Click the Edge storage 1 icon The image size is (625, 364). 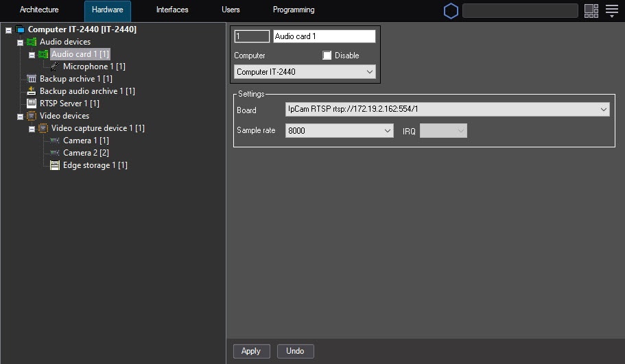click(55, 165)
